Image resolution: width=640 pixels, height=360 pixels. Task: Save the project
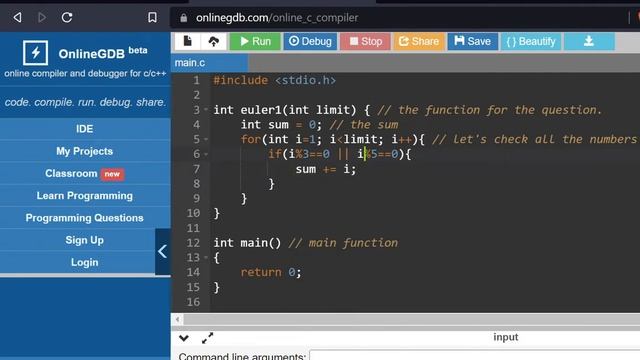[x=473, y=41]
